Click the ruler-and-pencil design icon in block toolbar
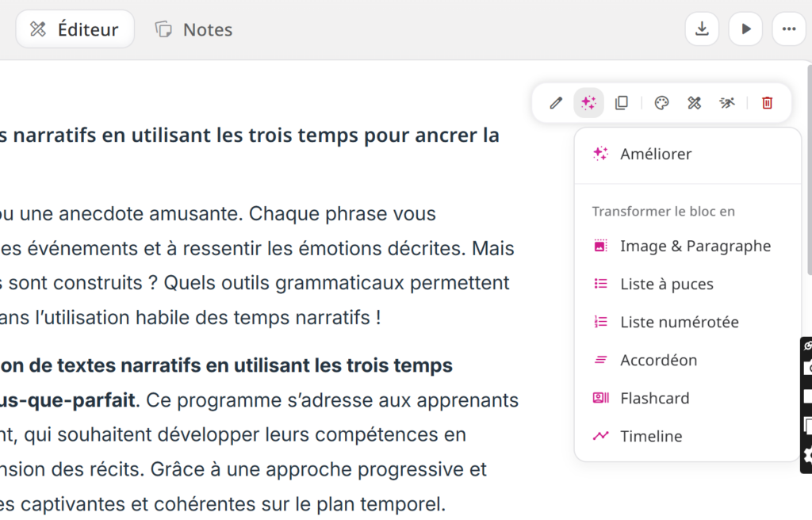This screenshot has width=812, height=520. click(x=695, y=103)
